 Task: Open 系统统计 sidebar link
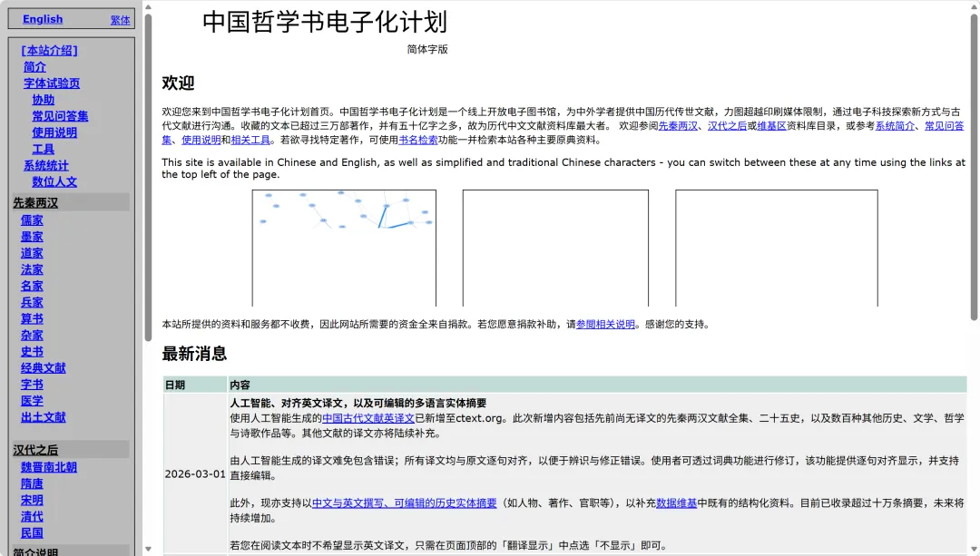coord(46,166)
